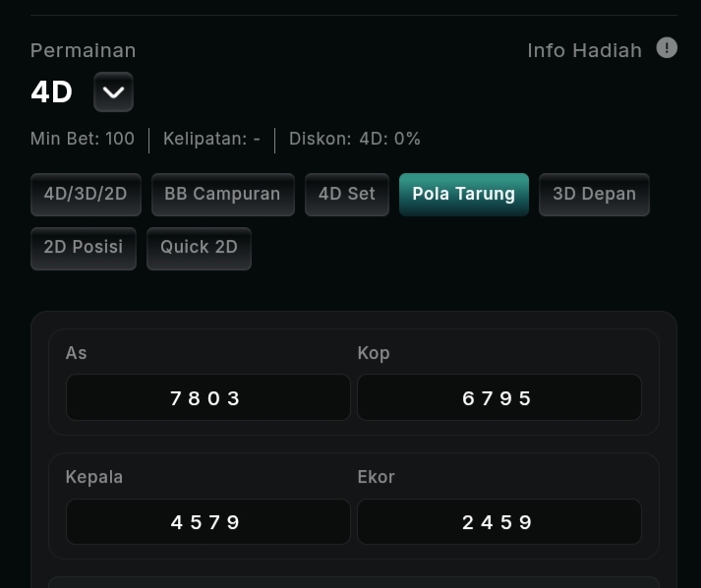Expand the 4D game dropdown chevron
This screenshot has width=701, height=588.
click(113, 92)
